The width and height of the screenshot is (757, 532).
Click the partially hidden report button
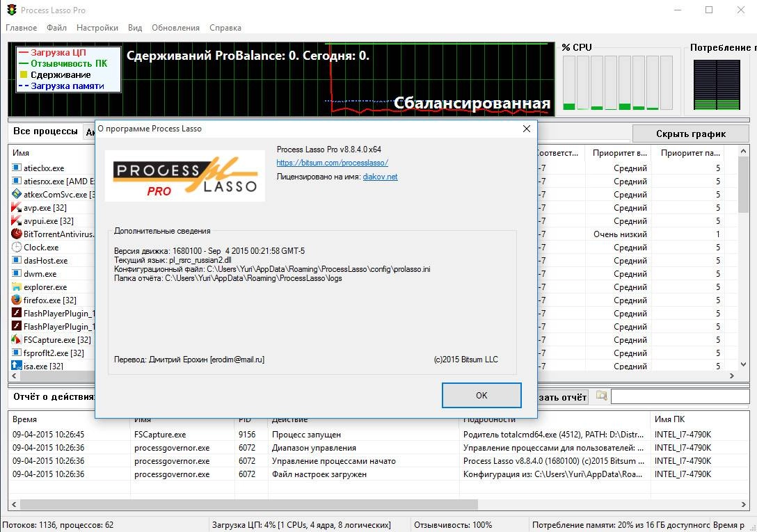[x=562, y=397]
